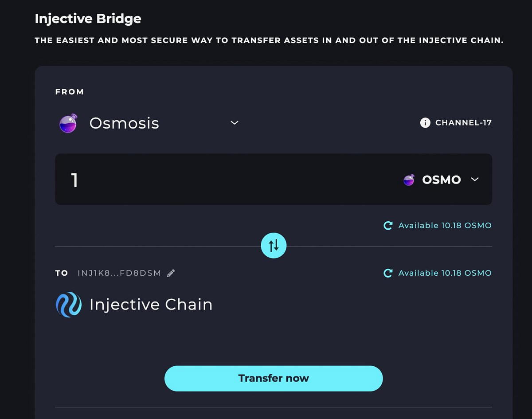Open the Osmosis chain selector by its name
This screenshot has width=532, height=419.
124,123
